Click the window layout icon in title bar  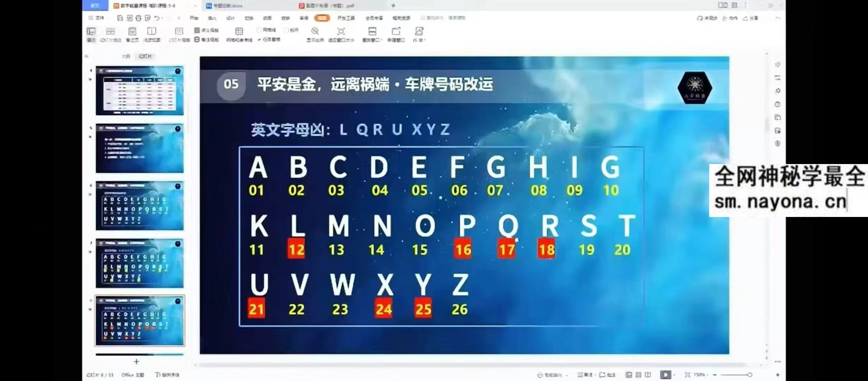(723, 5)
